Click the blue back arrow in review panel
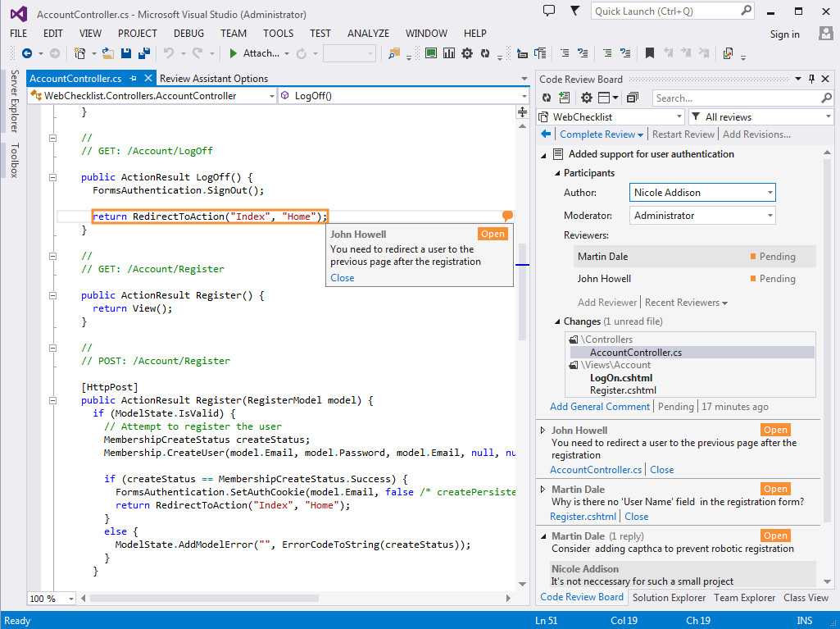 [x=546, y=134]
